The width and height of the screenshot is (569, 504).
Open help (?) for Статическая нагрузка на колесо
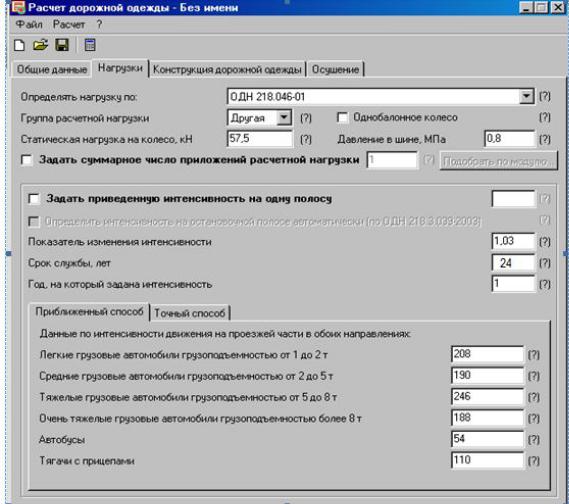click(x=306, y=139)
